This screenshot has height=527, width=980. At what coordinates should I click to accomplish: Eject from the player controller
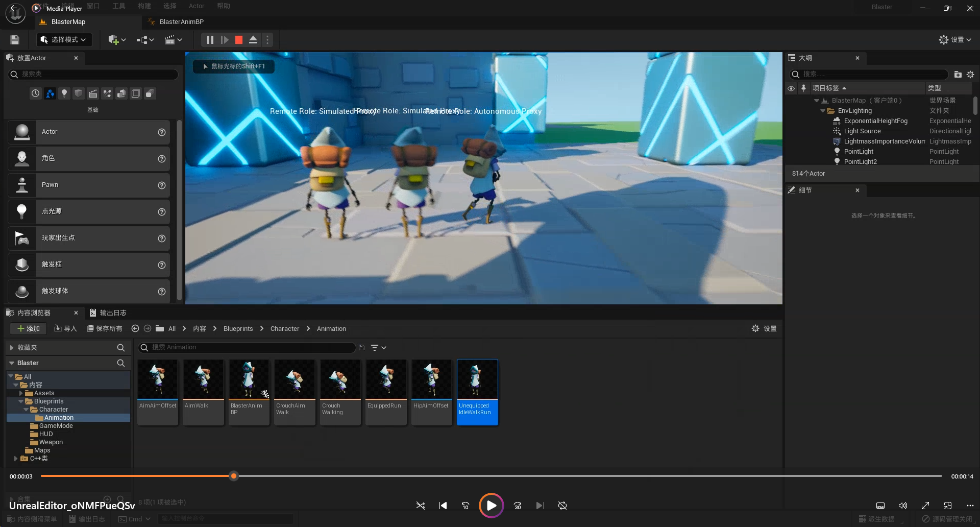click(x=253, y=40)
